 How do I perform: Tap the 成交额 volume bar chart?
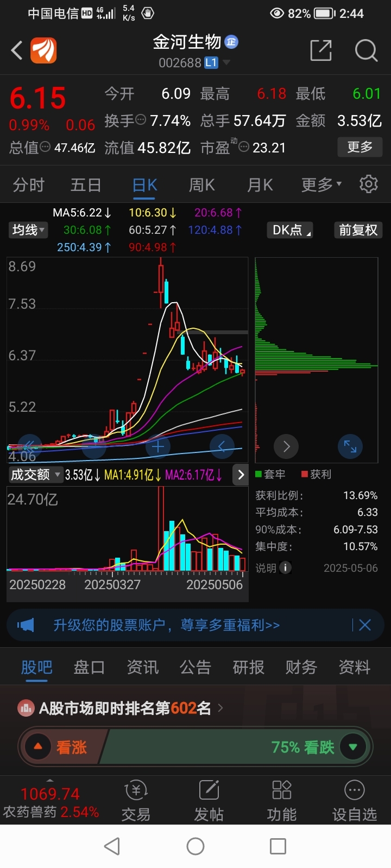click(x=128, y=529)
